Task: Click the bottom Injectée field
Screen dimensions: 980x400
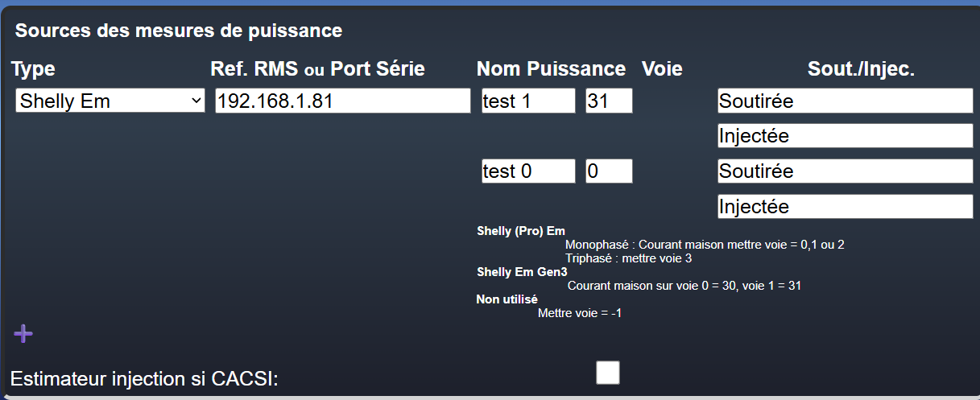Action: [x=846, y=207]
